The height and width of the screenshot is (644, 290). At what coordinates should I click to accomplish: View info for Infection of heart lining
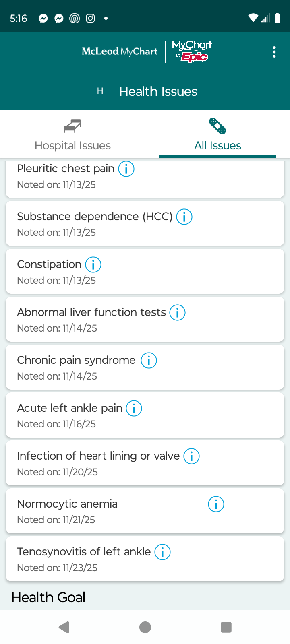pos(191,456)
